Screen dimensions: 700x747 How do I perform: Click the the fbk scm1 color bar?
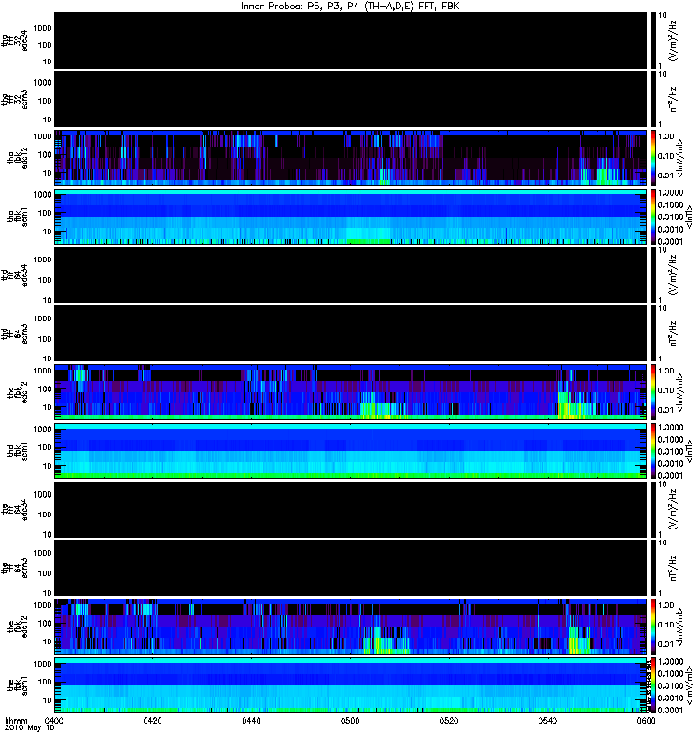653,685
